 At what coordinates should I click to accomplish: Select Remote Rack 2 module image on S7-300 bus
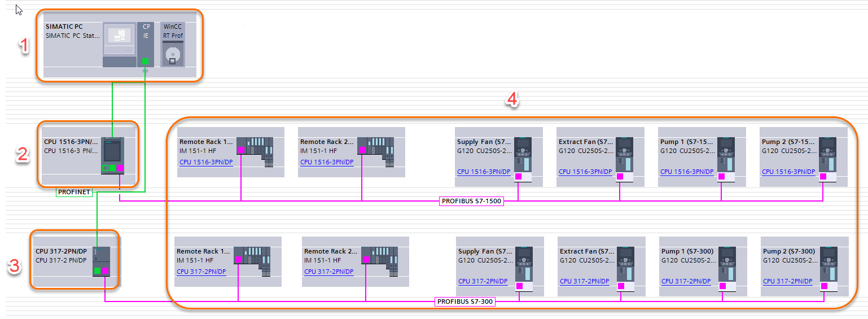coord(380,261)
